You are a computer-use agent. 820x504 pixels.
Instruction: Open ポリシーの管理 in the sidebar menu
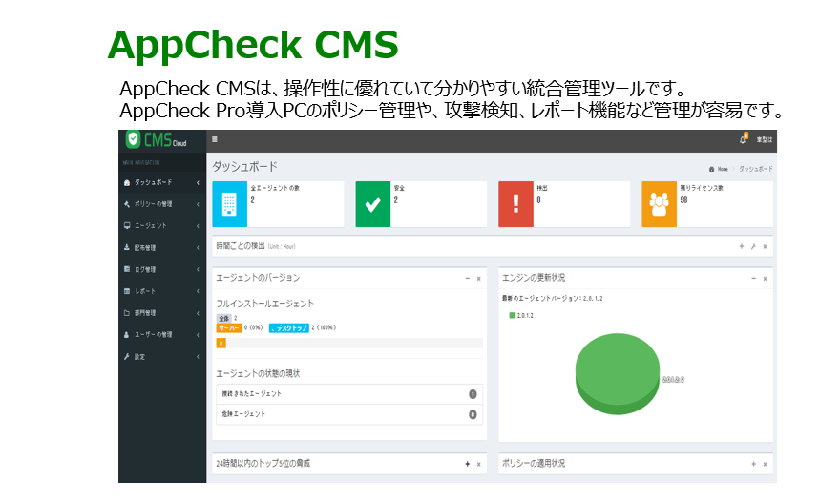click(x=162, y=204)
